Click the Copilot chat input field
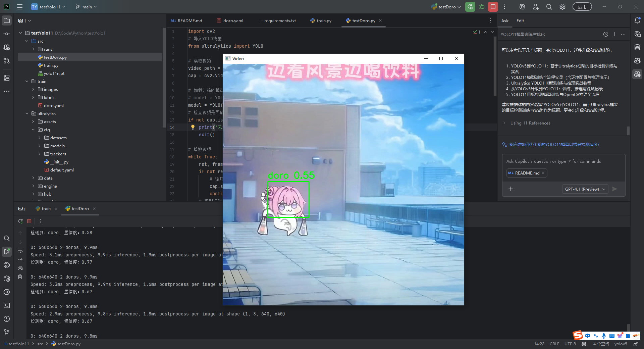 (563, 161)
